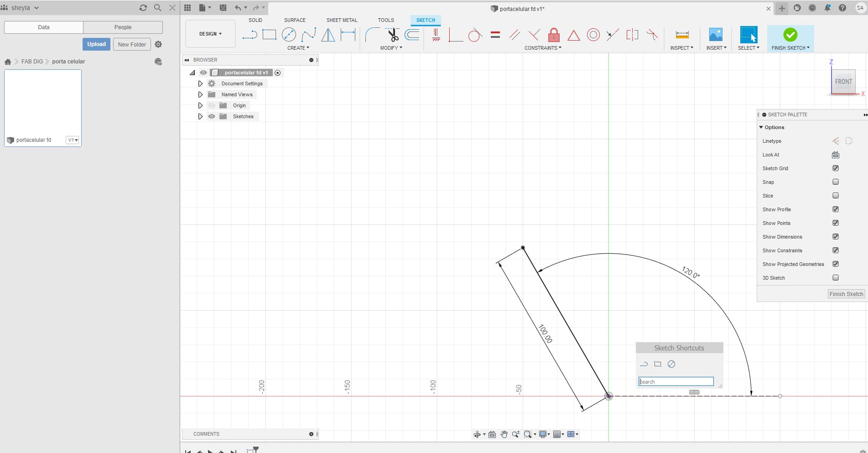Select the Fillet tool in Modify
Screen dimensions: 868x453
click(372, 35)
